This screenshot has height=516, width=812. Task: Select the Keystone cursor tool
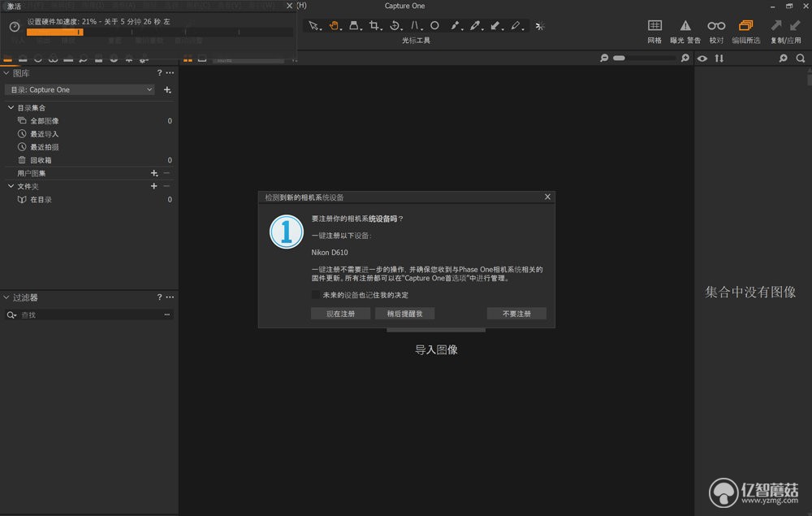tap(415, 25)
